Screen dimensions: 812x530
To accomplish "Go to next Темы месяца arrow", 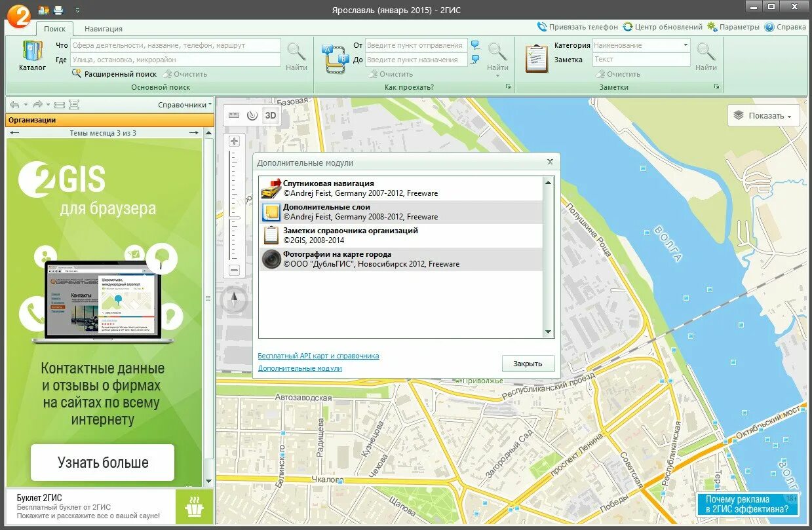I will pyautogui.click(x=193, y=133).
